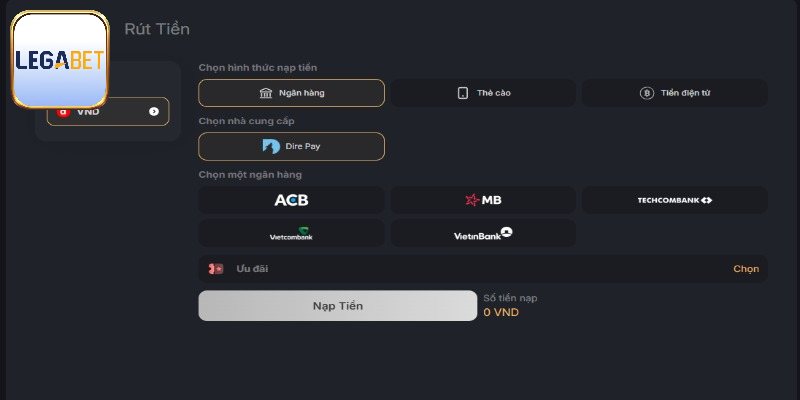Image resolution: width=800 pixels, height=400 pixels.
Task: Choose ACB as the bank
Action: coord(291,200)
